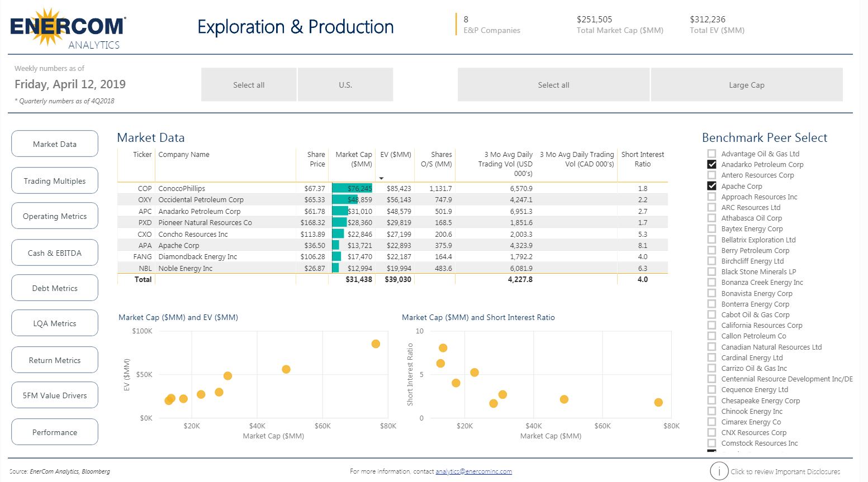Check Black Stone Minerals LP
The height and width of the screenshot is (482, 868).
pyautogui.click(x=712, y=271)
